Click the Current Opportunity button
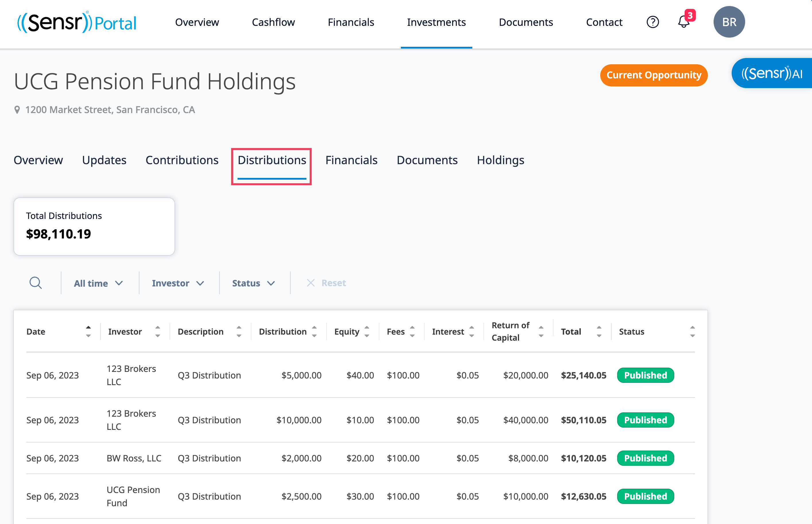Image resolution: width=812 pixels, height=524 pixels. [x=654, y=75]
